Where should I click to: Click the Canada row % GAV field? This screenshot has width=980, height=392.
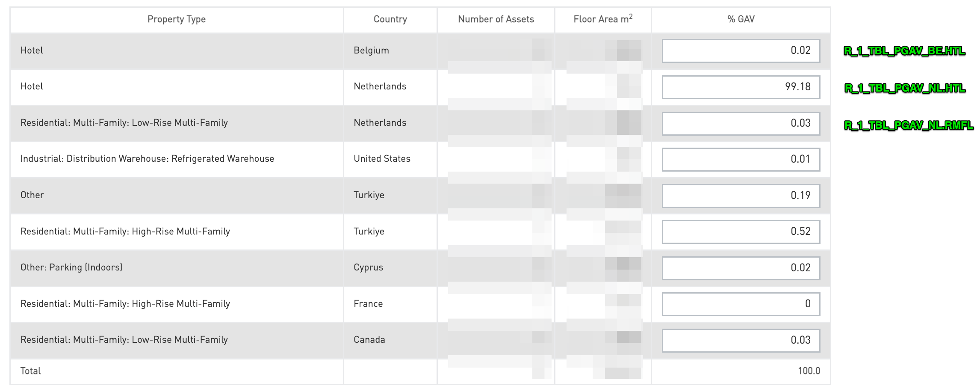point(741,340)
